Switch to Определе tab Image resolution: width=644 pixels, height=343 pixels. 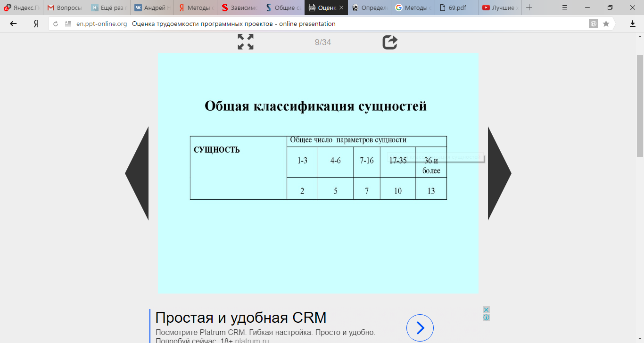369,8
